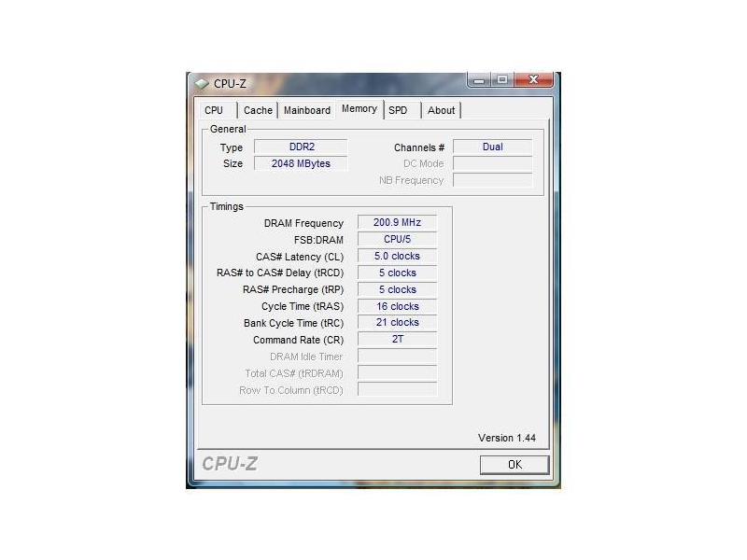Click the empty Row To Column field
The image size is (747, 560).
(x=398, y=389)
